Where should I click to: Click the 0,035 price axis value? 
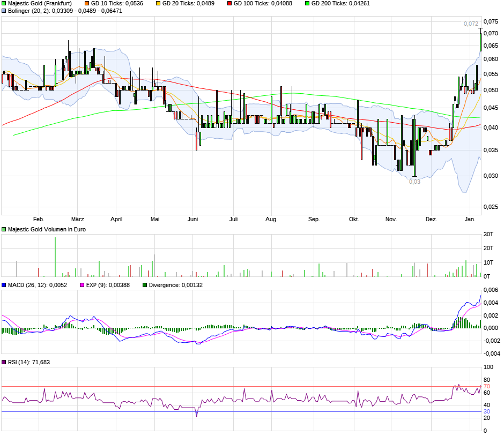(x=491, y=151)
